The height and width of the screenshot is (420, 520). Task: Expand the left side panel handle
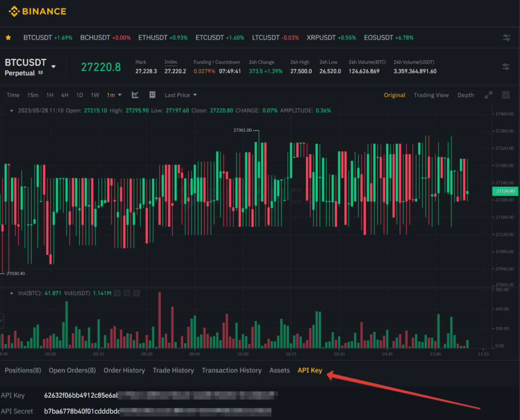point(2,321)
